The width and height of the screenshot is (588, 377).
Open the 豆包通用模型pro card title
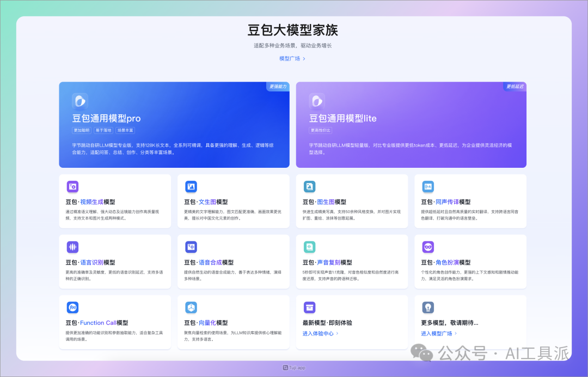(107, 118)
